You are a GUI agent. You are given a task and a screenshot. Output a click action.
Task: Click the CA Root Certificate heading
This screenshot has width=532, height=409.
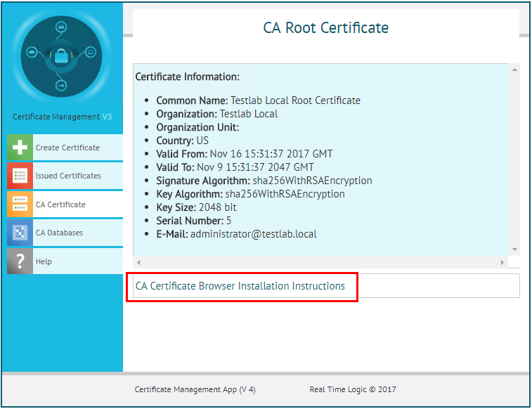[325, 28]
